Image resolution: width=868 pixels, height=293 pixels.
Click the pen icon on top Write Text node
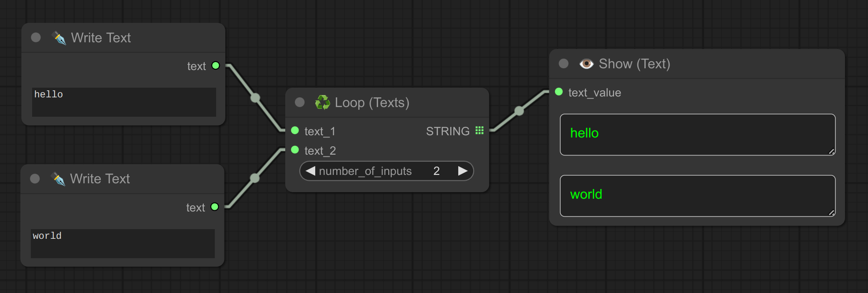point(59,38)
